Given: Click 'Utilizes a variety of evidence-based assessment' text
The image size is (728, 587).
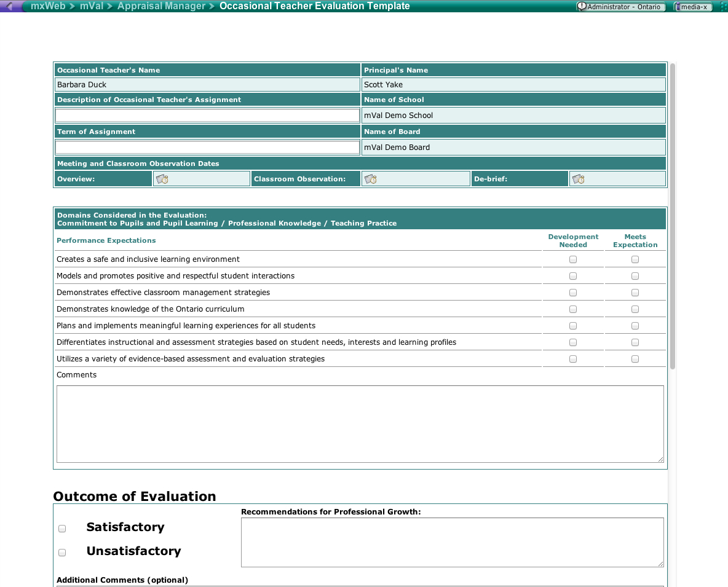Looking at the screenshot, I should 191,359.
